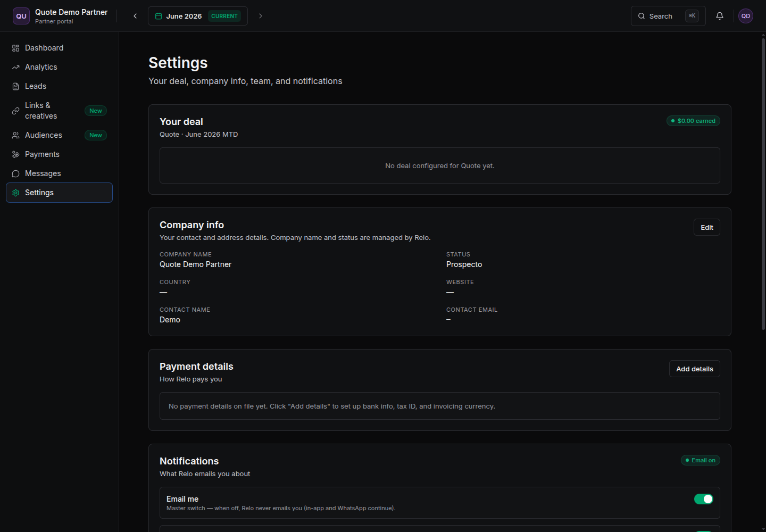
Task: Toggle the Email me master switch
Action: pyautogui.click(x=704, y=499)
